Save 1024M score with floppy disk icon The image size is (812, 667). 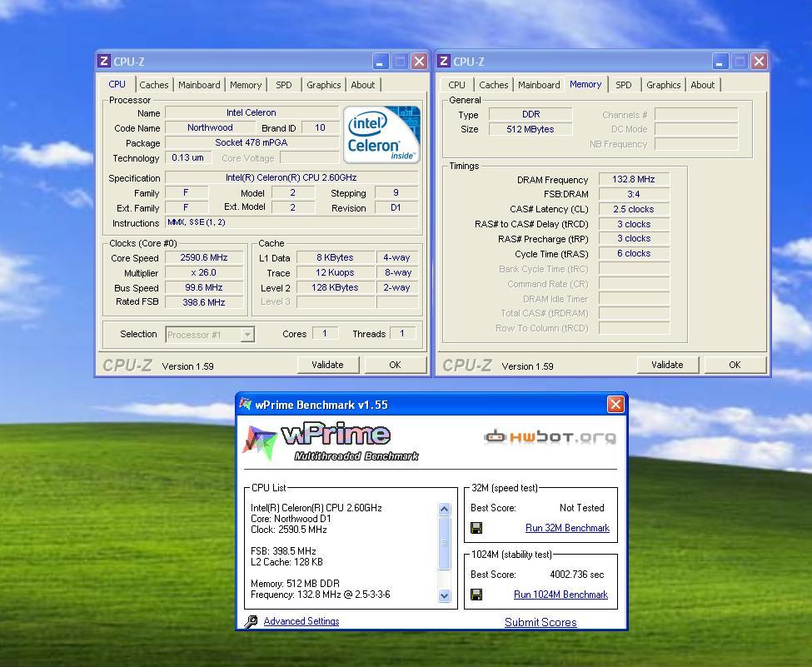pos(476,594)
